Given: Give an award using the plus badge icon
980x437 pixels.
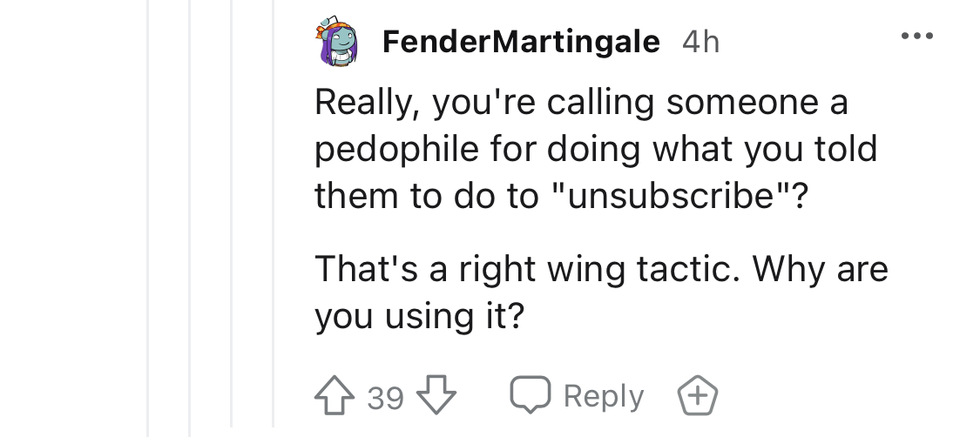Looking at the screenshot, I should click(698, 395).
